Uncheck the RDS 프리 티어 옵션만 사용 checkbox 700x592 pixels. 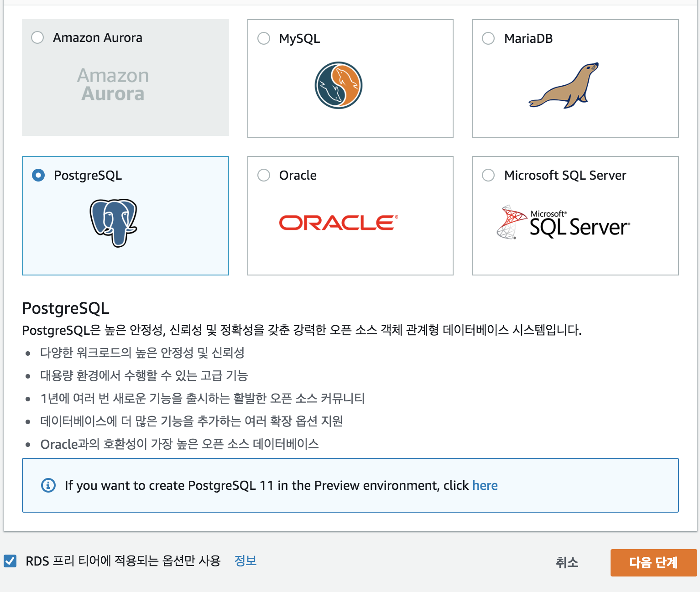click(10, 561)
